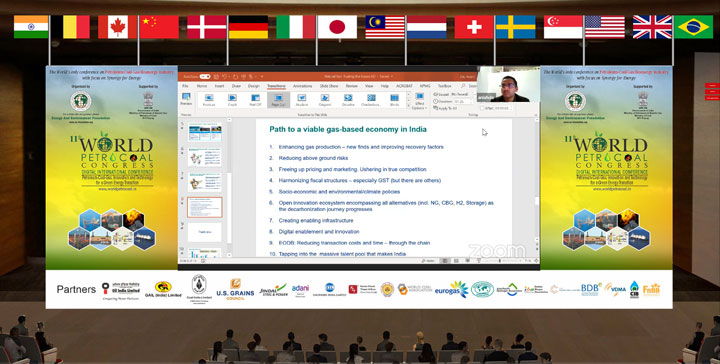720x364 pixels.
Task: Open the Slide Show ribbon tab
Action: click(x=329, y=86)
